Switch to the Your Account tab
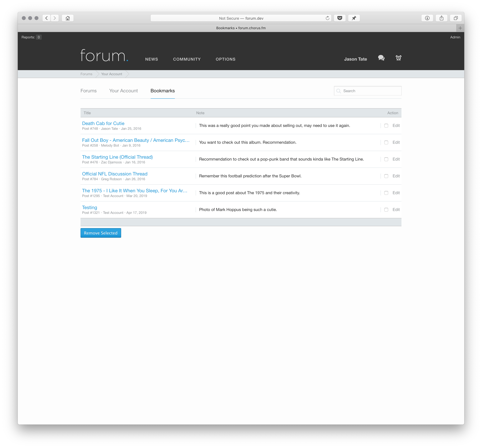Screen dimensions: 482x448 [123, 91]
